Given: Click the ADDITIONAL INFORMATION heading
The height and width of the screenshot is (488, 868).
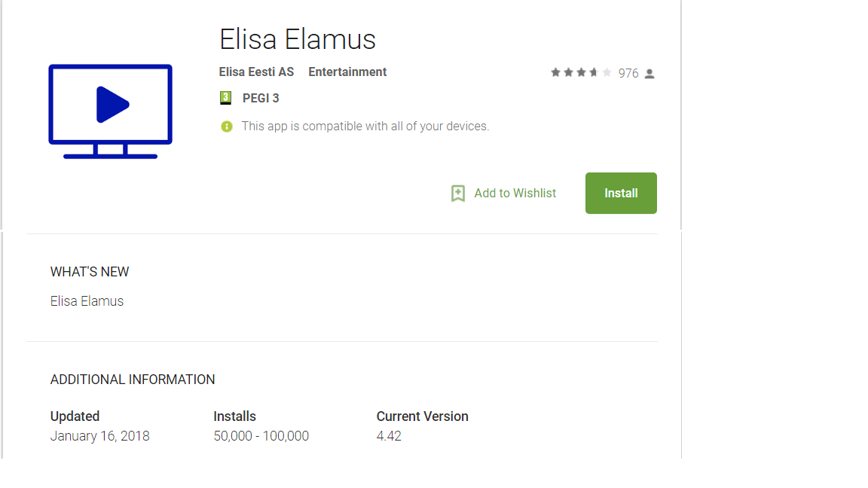Looking at the screenshot, I should pos(133,380).
